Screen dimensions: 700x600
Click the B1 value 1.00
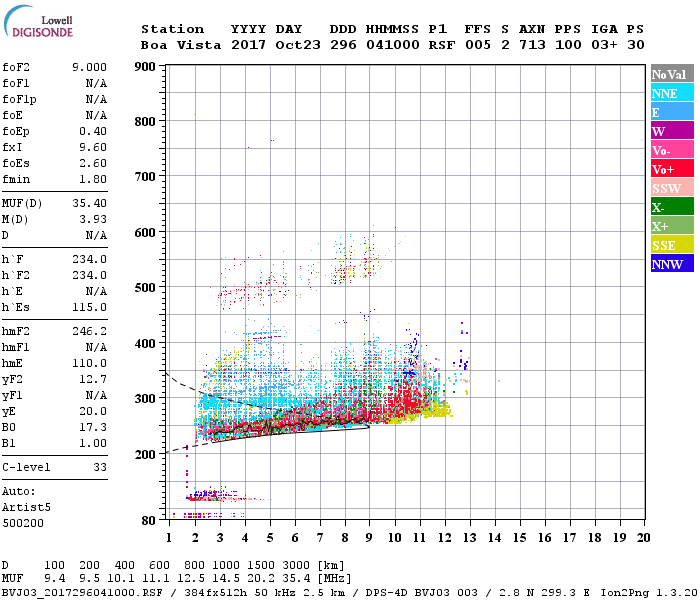coord(93,444)
